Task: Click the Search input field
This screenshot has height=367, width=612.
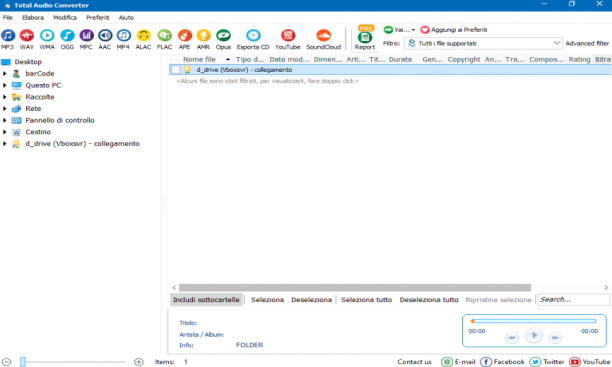Action: click(573, 300)
